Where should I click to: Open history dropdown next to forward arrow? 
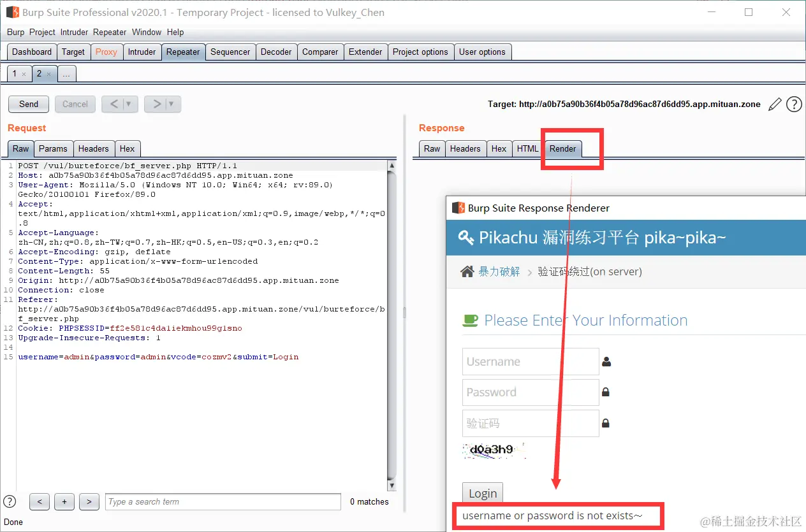coord(173,104)
